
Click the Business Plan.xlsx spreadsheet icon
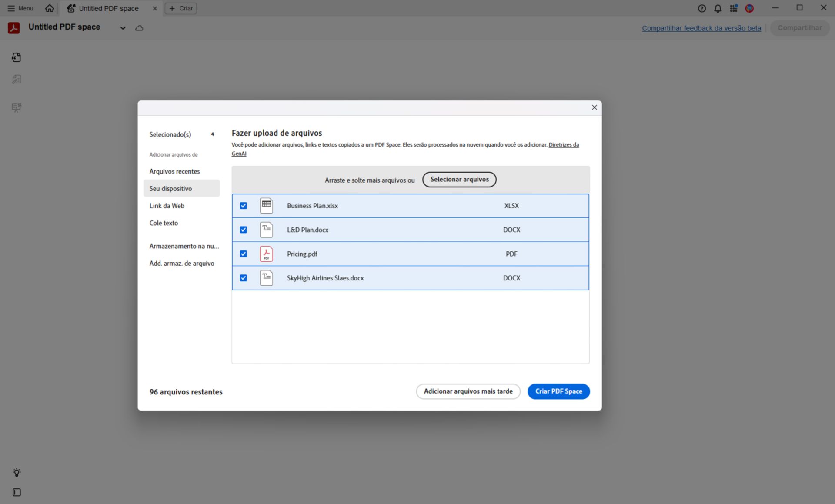point(266,206)
